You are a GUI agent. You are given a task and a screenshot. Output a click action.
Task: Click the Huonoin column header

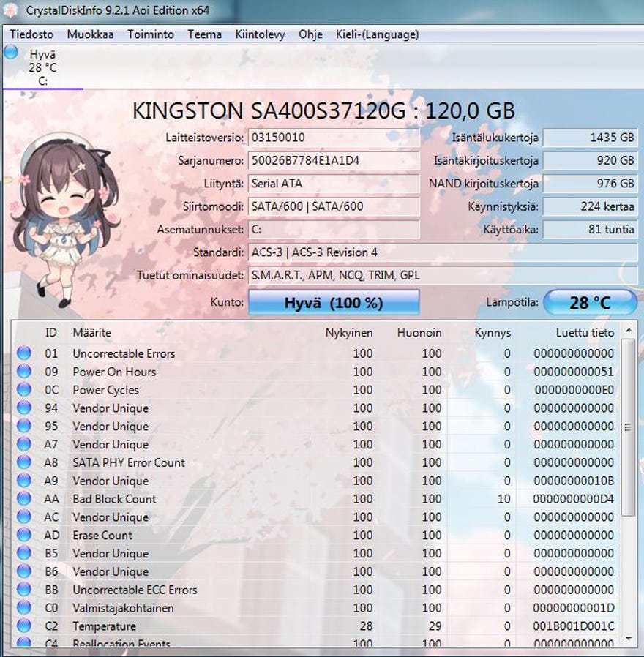tap(419, 333)
